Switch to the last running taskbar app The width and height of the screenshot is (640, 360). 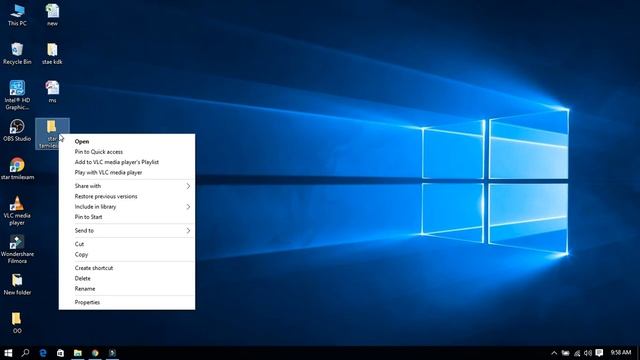tap(112, 353)
